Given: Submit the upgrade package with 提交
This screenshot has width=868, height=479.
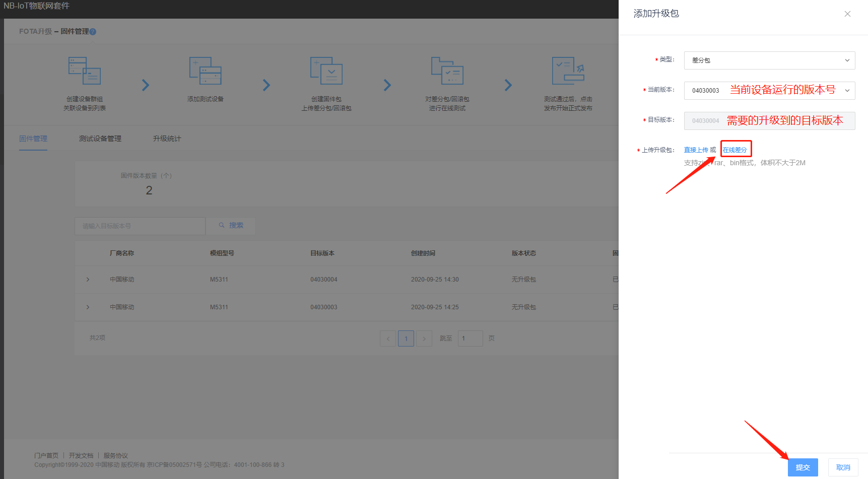Looking at the screenshot, I should [x=803, y=467].
